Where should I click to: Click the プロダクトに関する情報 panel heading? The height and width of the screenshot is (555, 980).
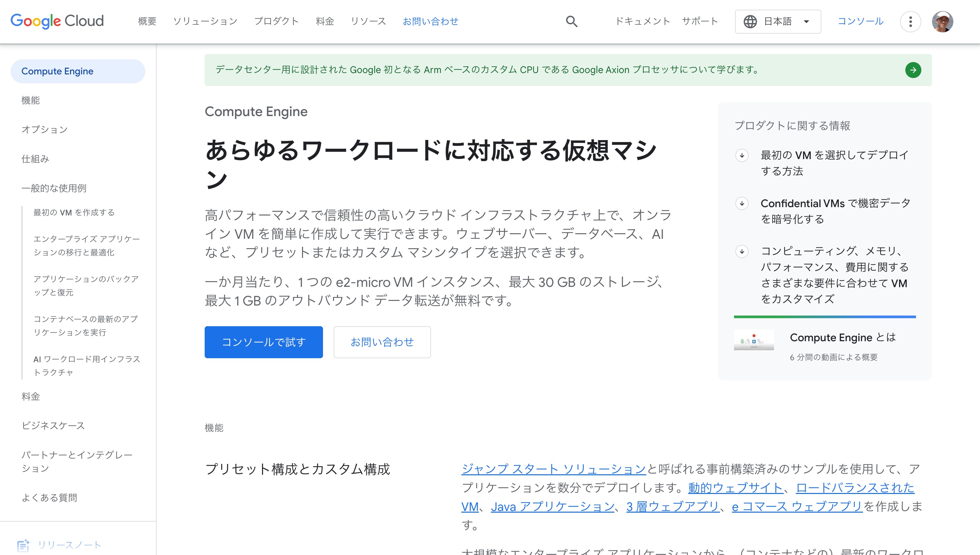pos(792,126)
